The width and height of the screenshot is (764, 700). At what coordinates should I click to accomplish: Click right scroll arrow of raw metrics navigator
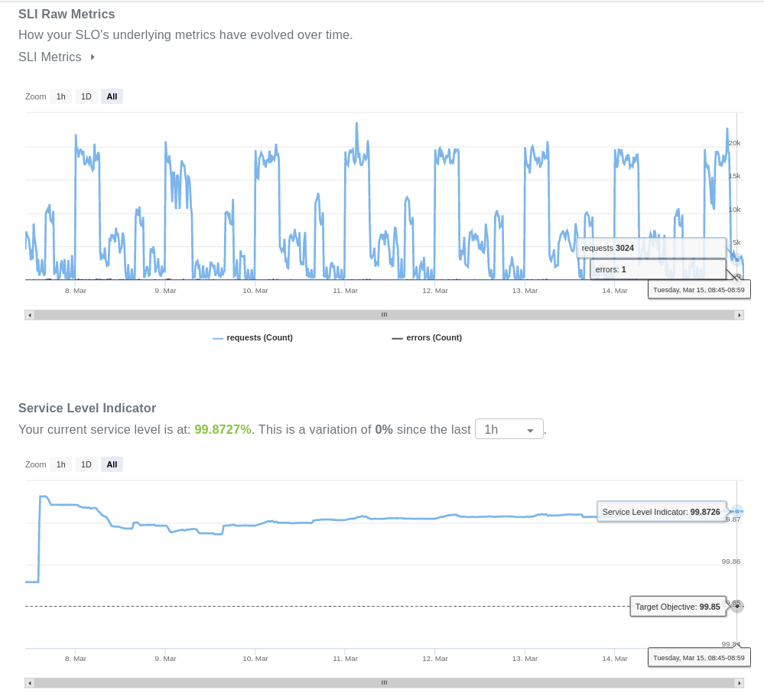point(739,314)
